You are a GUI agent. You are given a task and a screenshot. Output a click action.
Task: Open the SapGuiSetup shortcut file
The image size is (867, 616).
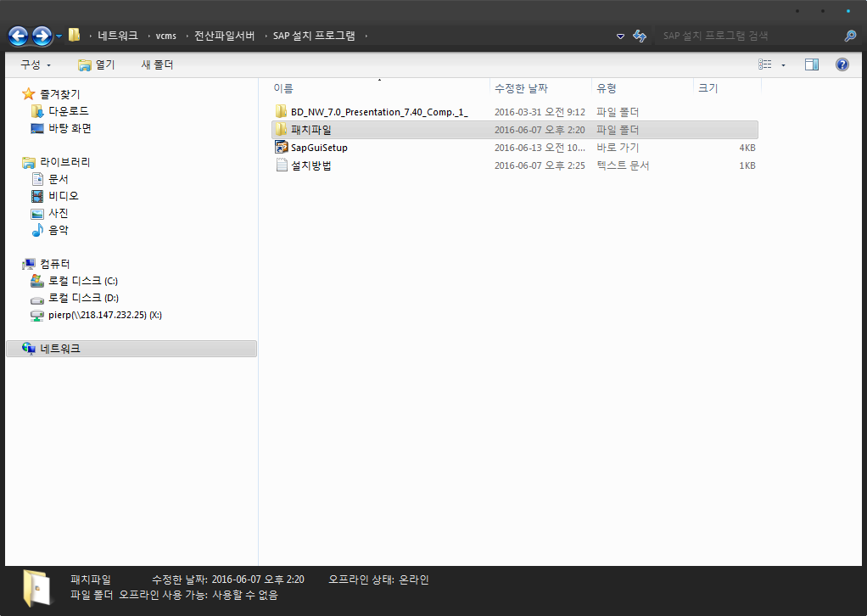tap(319, 148)
